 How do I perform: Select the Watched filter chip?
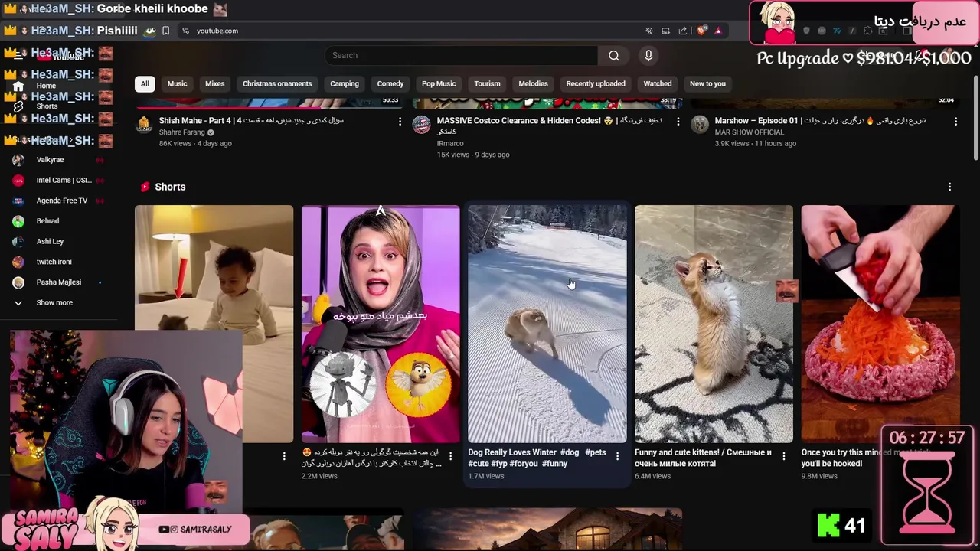(658, 83)
